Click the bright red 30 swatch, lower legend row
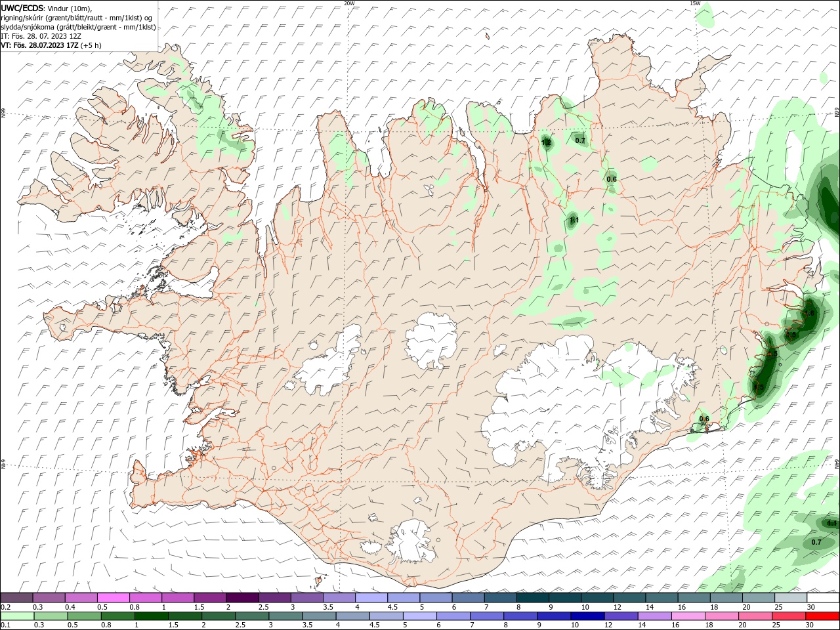 [x=823, y=616]
